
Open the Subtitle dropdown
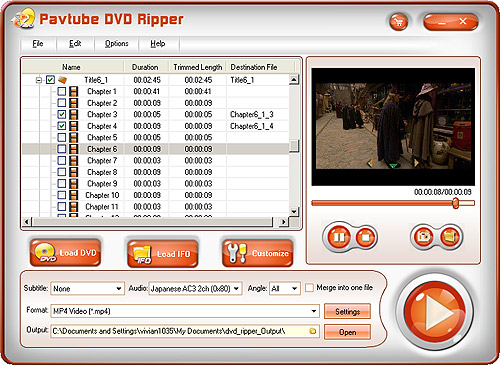click(87, 289)
